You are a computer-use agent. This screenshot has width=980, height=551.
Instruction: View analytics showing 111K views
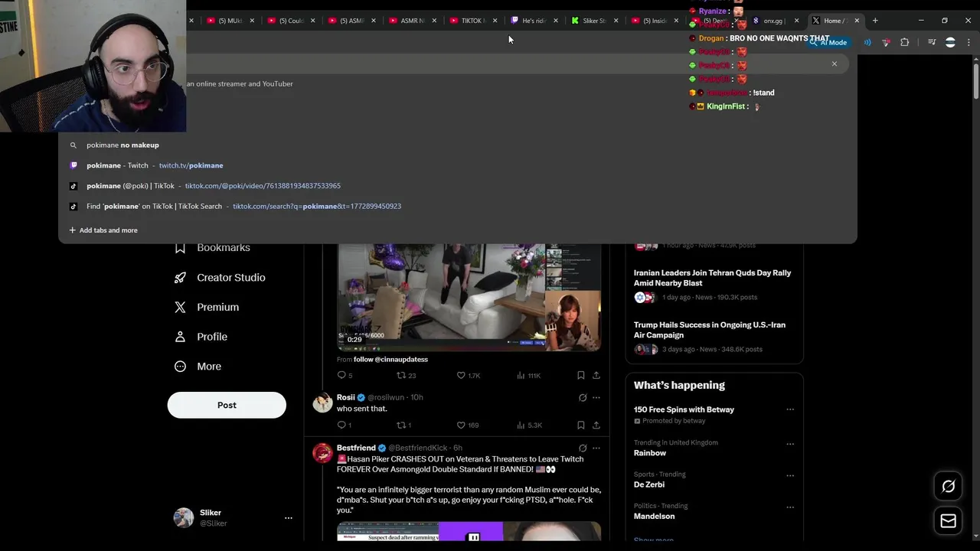coord(529,375)
